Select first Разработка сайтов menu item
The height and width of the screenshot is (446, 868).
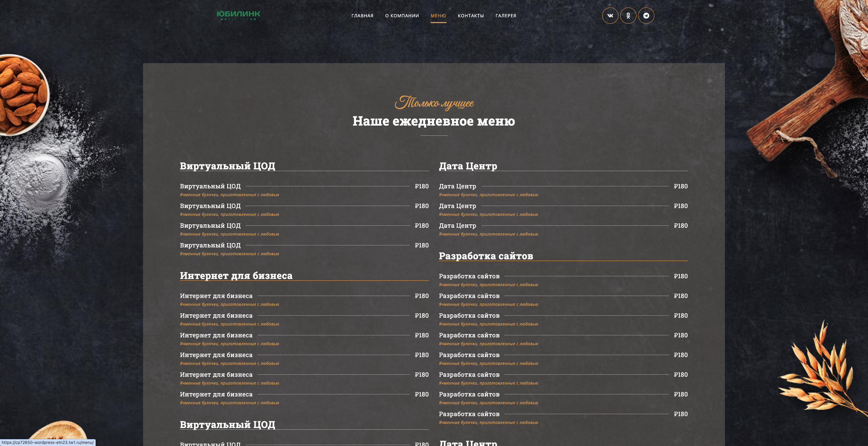click(469, 276)
